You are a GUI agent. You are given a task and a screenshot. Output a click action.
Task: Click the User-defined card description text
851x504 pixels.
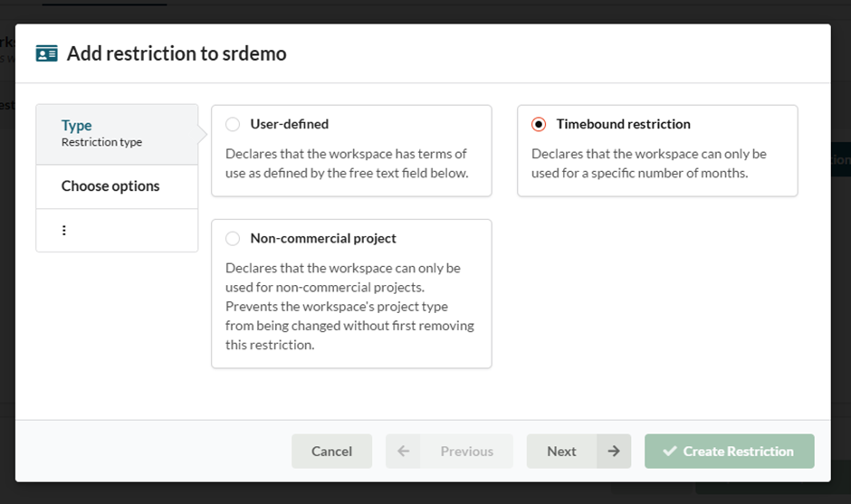tap(347, 163)
